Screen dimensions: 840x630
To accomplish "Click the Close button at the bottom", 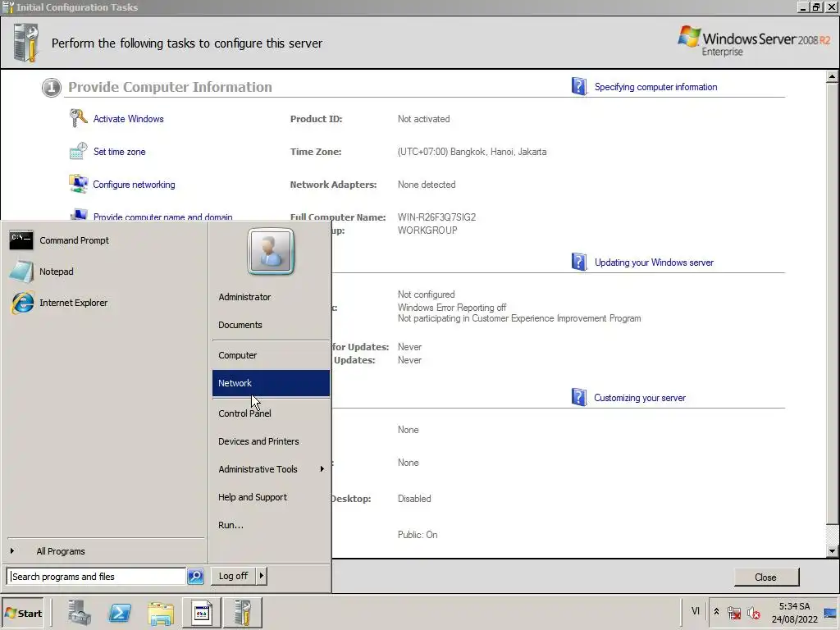I will click(x=766, y=577).
